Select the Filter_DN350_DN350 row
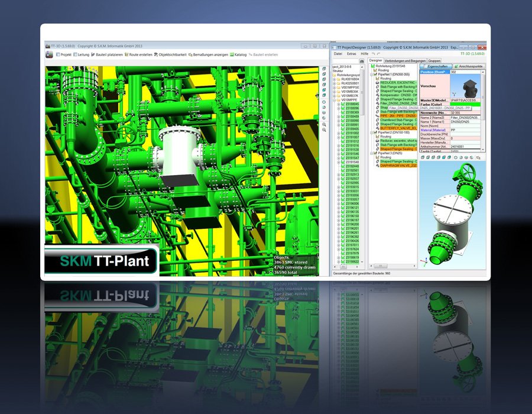This screenshot has height=414, width=532. tap(398, 103)
